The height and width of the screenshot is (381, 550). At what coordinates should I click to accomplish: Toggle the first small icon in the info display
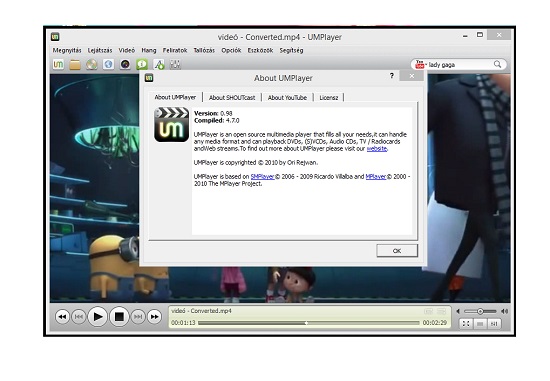tap(428, 311)
